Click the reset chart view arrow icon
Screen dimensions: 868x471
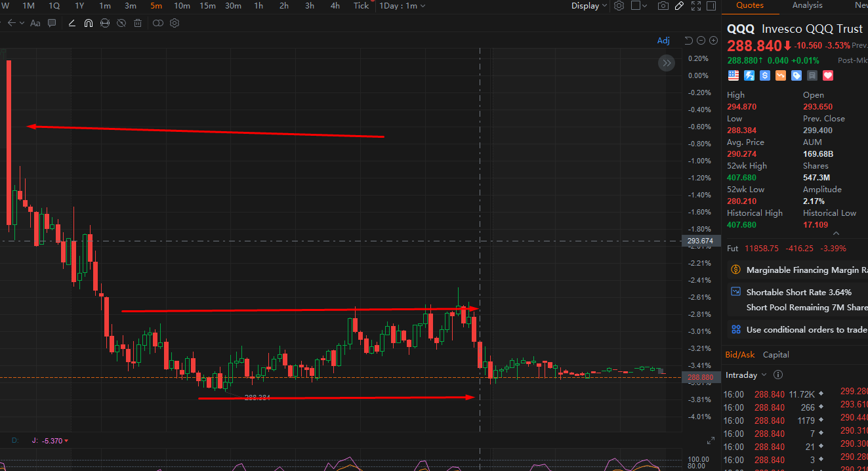pos(688,41)
